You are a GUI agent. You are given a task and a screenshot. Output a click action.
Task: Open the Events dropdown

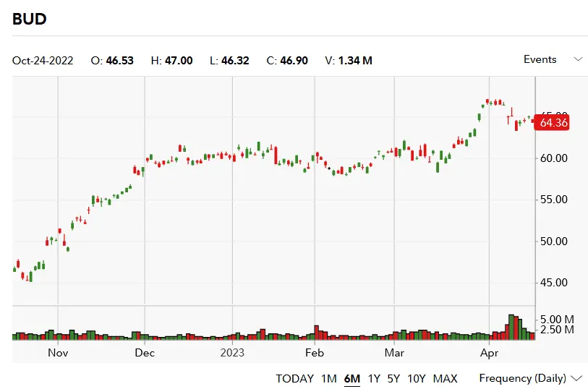pyautogui.click(x=553, y=59)
